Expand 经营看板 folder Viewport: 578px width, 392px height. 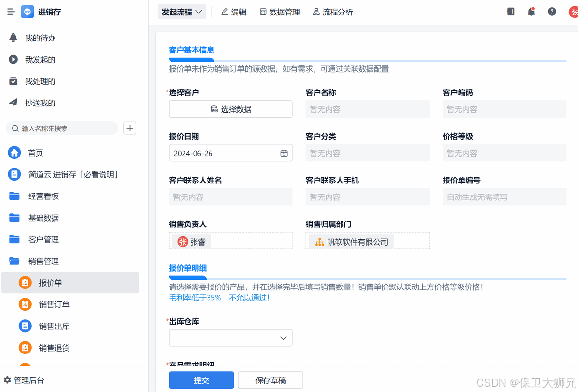[14, 196]
